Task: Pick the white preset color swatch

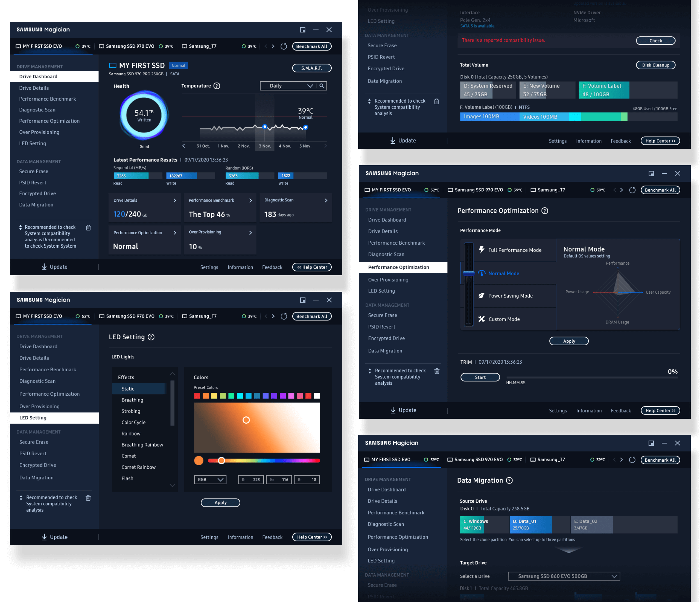Action: (x=317, y=395)
